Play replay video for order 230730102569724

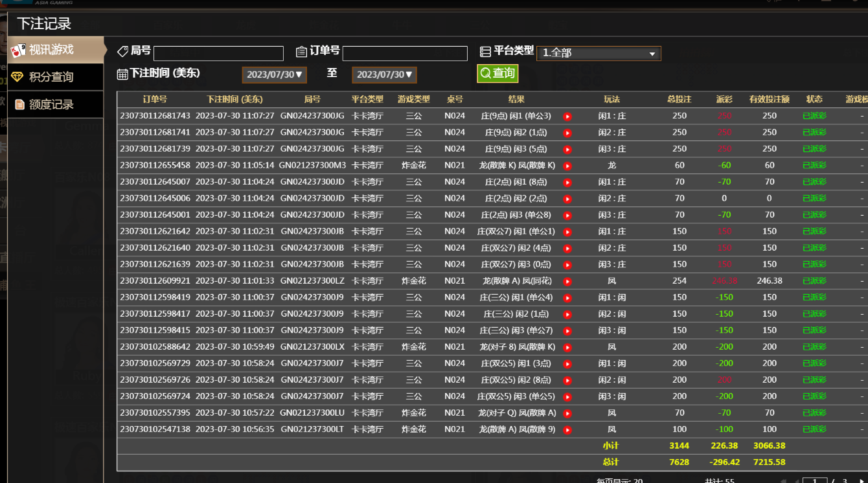point(567,397)
